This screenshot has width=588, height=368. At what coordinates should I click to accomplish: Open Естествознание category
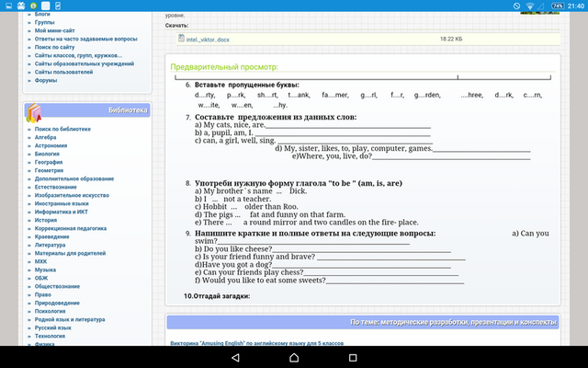point(56,187)
